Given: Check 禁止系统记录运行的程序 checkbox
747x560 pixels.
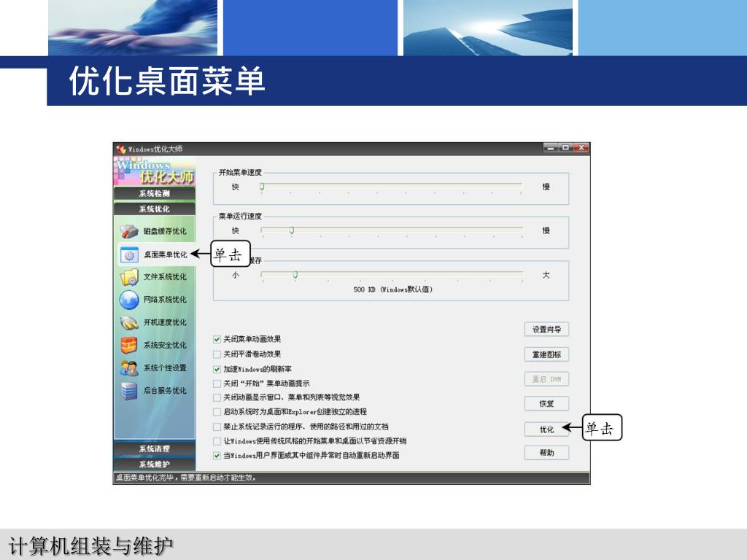Looking at the screenshot, I should coord(217,427).
